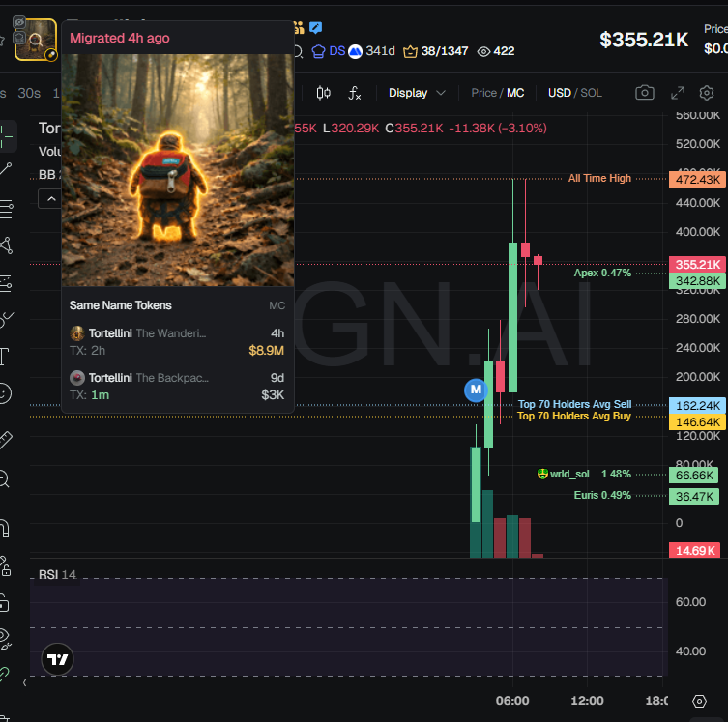The height and width of the screenshot is (722, 728).
Task: Click the Migrated 4h ago text
Action: tap(120, 38)
